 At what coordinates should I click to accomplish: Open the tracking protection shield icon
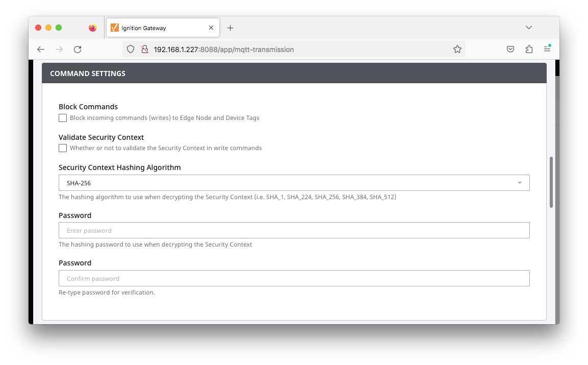coord(131,49)
